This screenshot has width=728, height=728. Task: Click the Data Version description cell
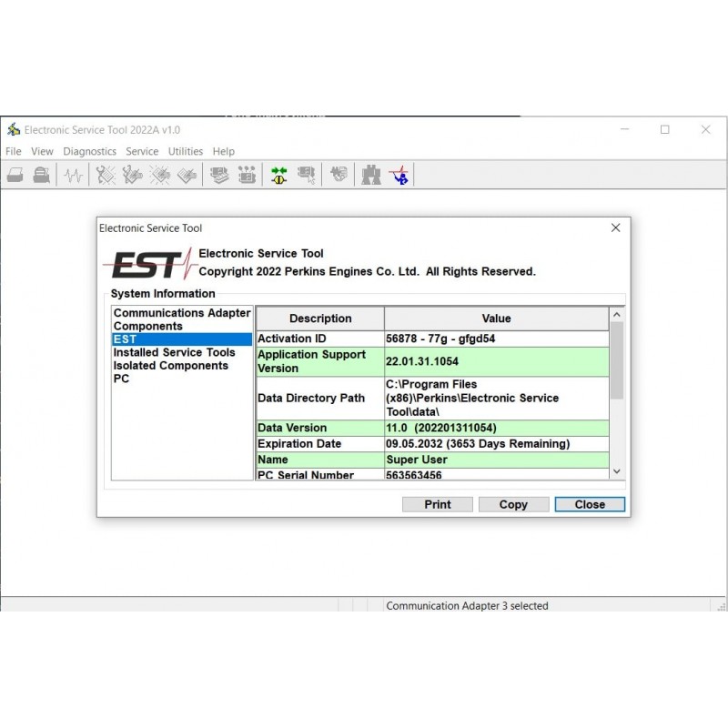(x=320, y=428)
